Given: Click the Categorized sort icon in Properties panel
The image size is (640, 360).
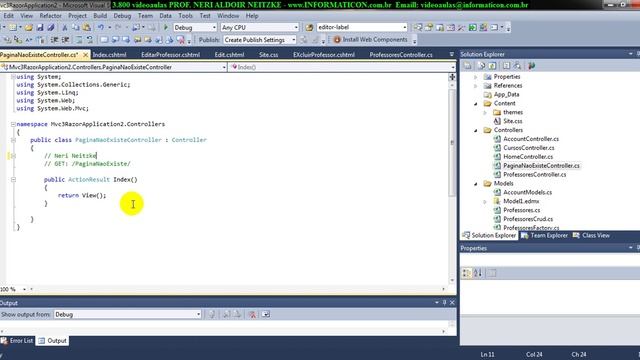Looking at the screenshot, I should [467, 273].
